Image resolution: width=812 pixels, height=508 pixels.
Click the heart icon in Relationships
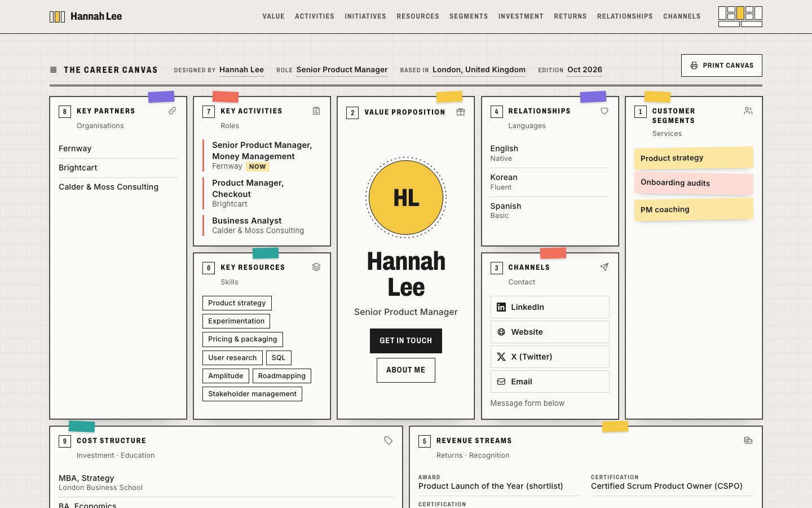coord(604,111)
